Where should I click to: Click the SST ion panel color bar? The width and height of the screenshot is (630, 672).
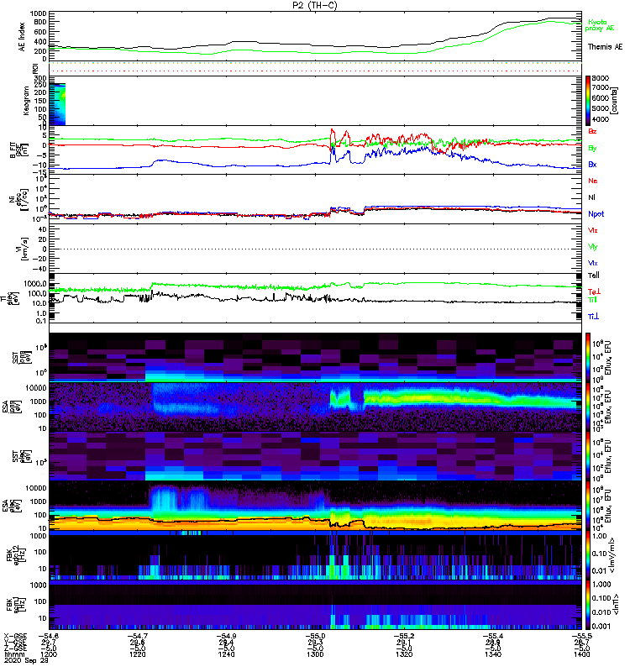click(x=588, y=358)
